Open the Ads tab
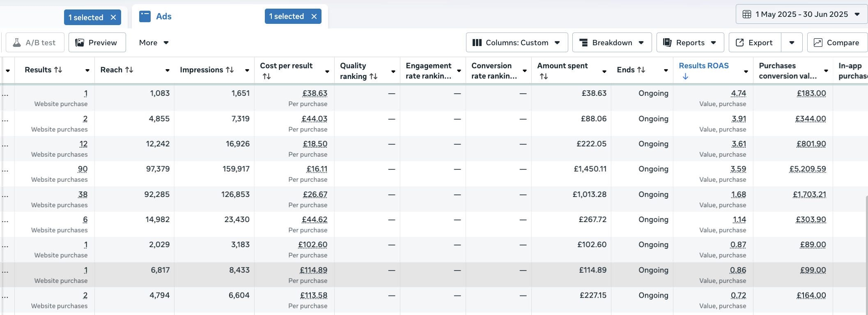 coord(163,16)
